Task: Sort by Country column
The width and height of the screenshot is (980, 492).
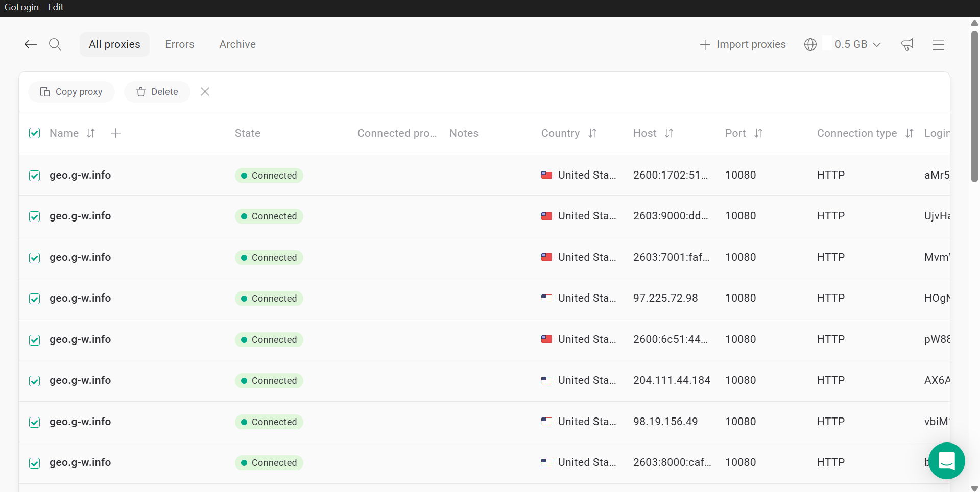Action: click(x=592, y=133)
